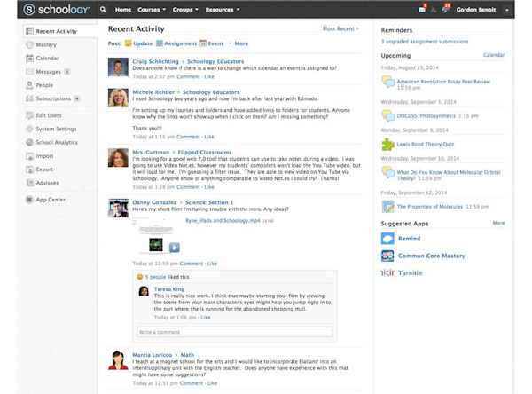Viewport: 532px width, 394px height.
Task: Open the Most Recent sort dropdown
Action: click(x=340, y=29)
